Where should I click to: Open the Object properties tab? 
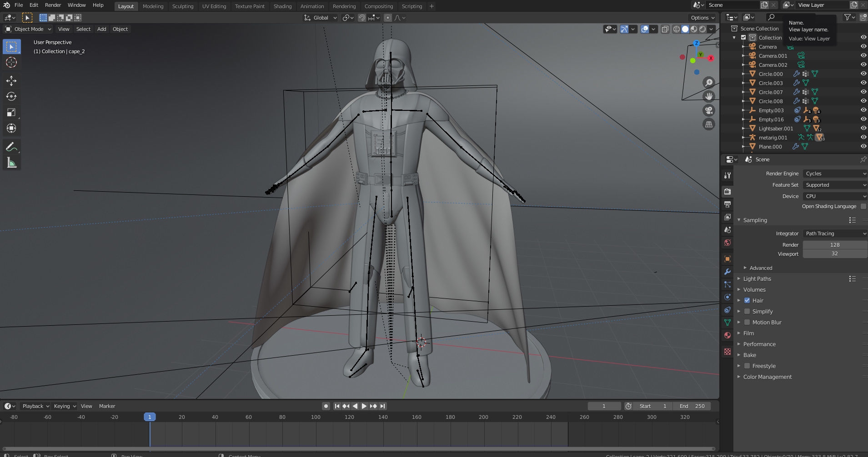(x=728, y=259)
